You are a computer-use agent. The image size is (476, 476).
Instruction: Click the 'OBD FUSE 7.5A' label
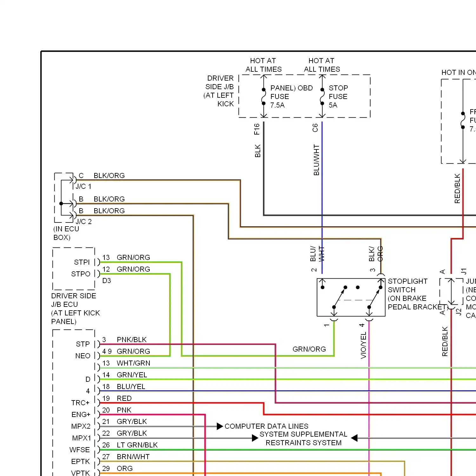(x=292, y=96)
